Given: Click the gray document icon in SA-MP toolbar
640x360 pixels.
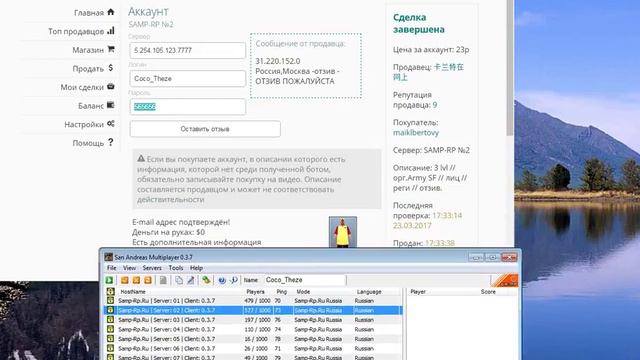Looking at the screenshot, I should [163, 280].
